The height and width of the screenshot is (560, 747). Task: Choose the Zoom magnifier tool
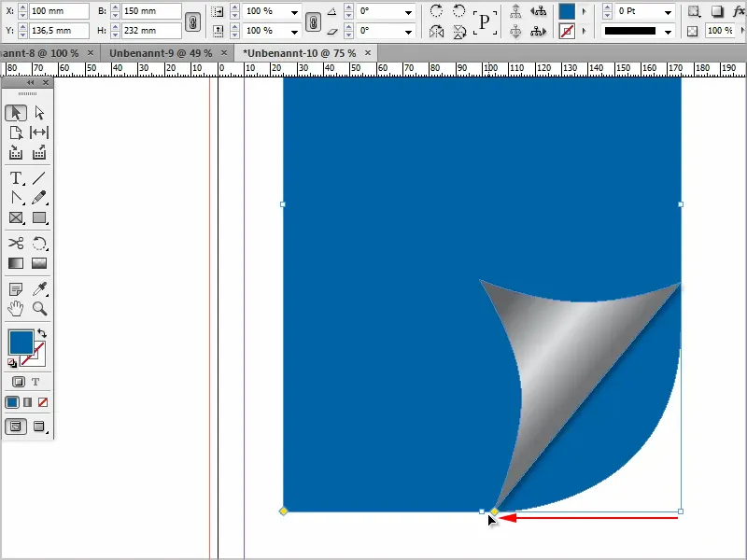[x=39, y=309]
